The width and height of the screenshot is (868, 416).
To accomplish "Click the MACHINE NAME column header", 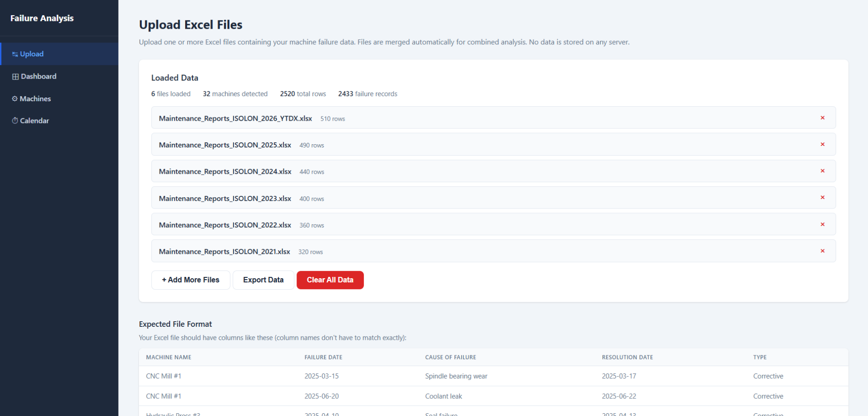I will click(169, 357).
